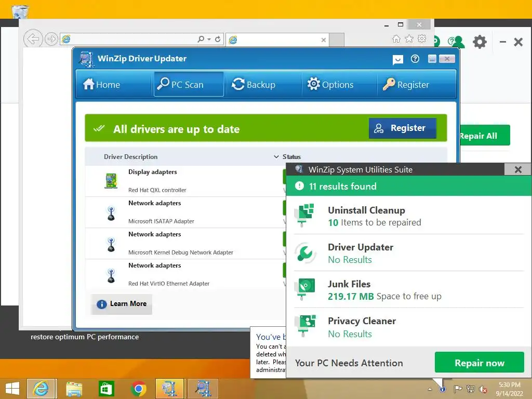Open the feedback message icon in Driver Updater title bar

tap(397, 60)
